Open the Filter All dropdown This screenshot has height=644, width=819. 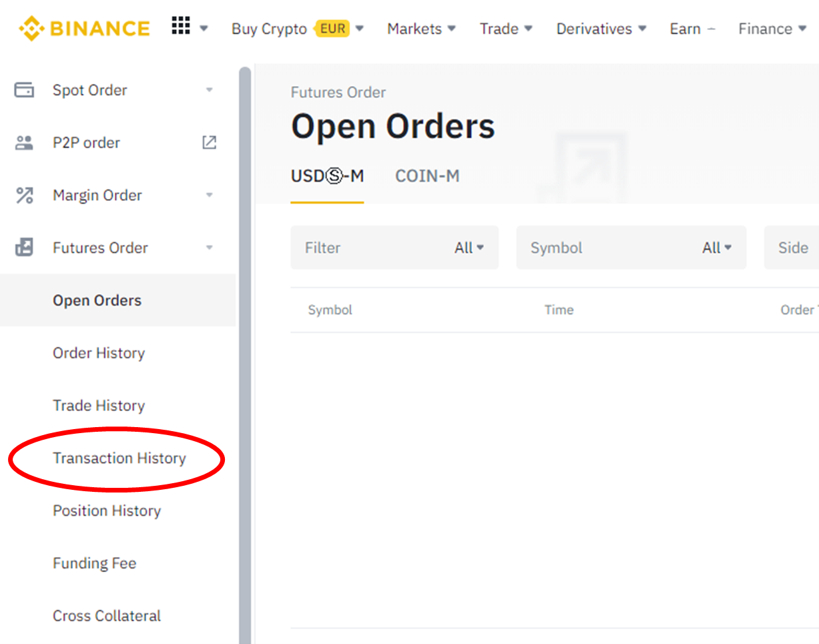[x=394, y=248]
